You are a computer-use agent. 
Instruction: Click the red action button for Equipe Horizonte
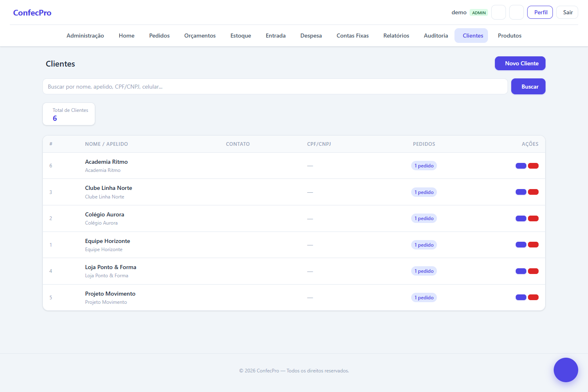(x=533, y=245)
